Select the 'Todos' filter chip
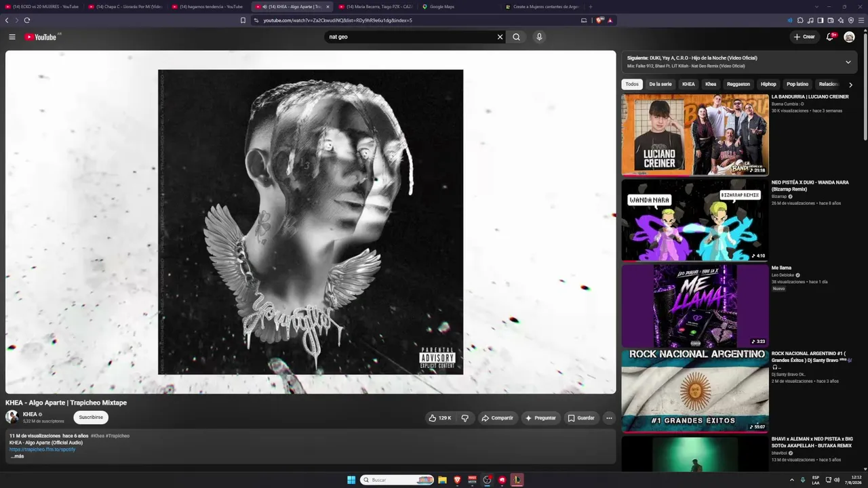 click(x=632, y=84)
